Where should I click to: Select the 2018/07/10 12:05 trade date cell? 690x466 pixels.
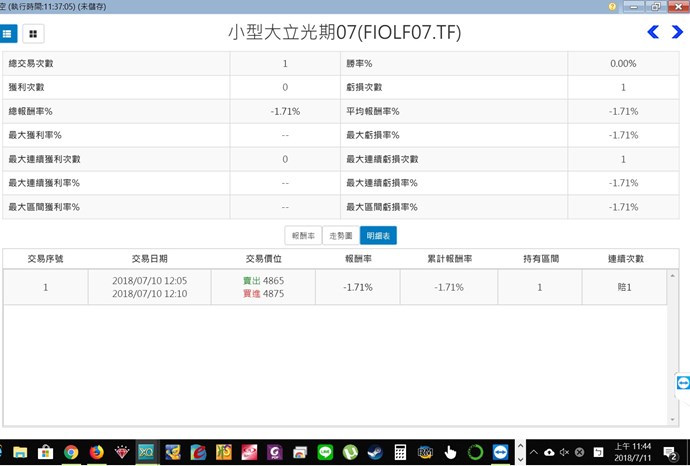(150, 281)
